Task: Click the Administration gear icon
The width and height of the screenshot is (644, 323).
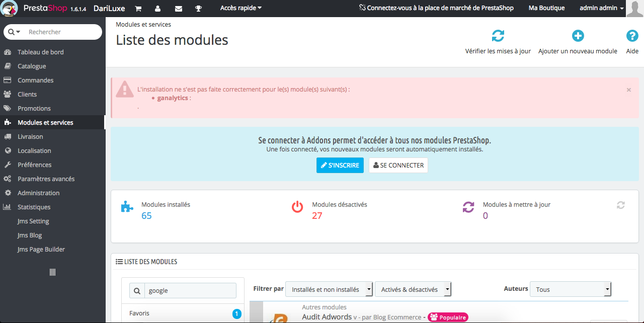Action: [x=8, y=193]
